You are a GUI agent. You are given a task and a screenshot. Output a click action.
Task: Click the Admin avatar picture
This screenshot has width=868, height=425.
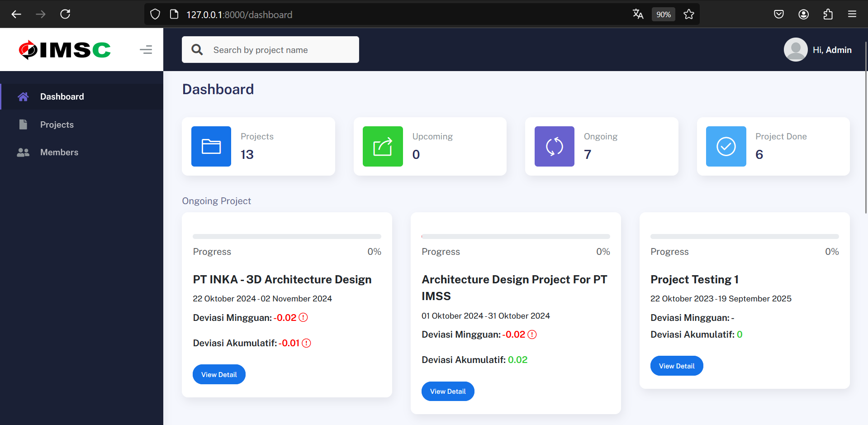(795, 50)
